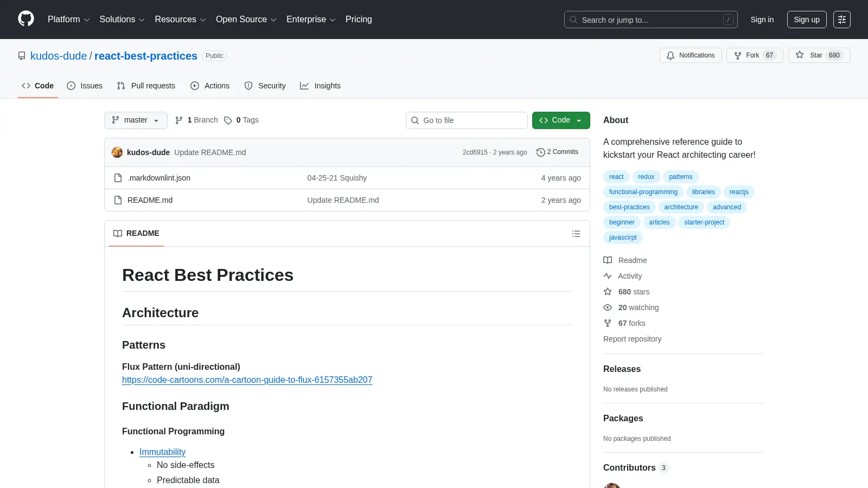Viewport: 868px width, 488px height.
Task: Click the Star icon button
Action: [x=800, y=55]
